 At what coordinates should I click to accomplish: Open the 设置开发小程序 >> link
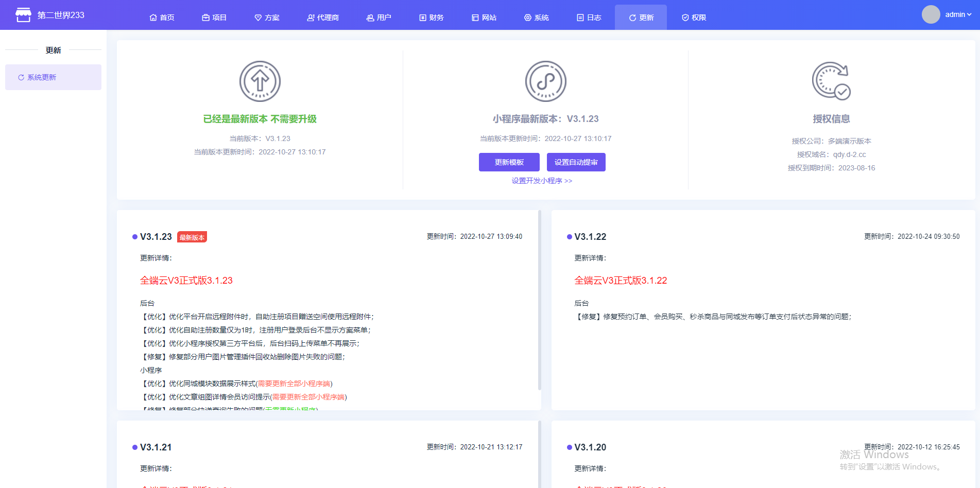[x=542, y=181]
